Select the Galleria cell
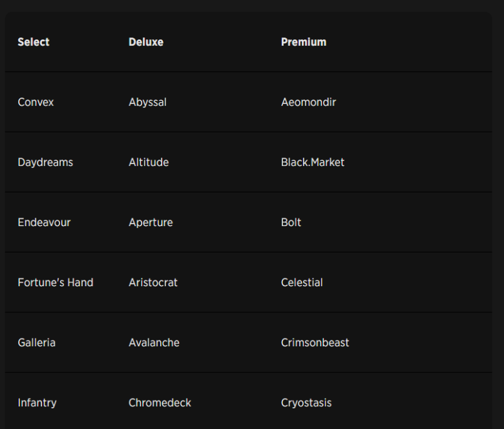Image resolution: width=504 pixels, height=429 pixels. pos(37,342)
